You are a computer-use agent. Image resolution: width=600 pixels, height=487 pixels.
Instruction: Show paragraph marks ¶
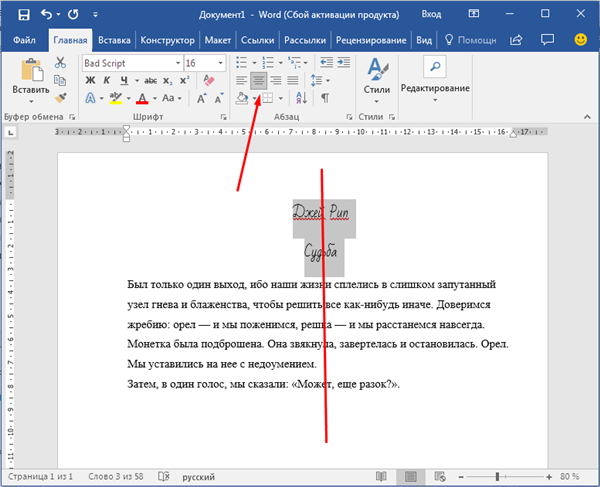325,98
